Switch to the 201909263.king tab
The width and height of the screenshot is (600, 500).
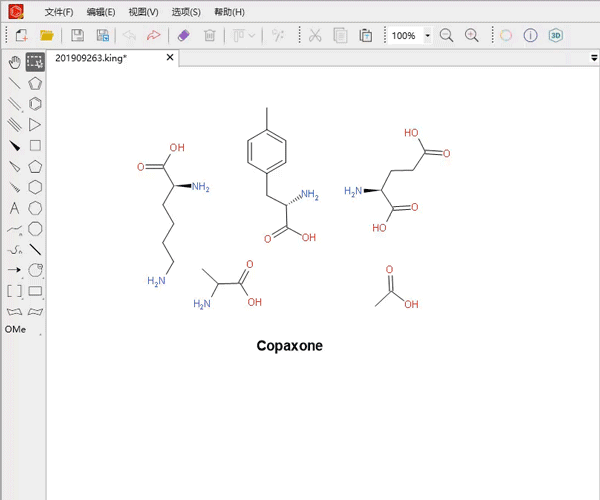(x=91, y=58)
